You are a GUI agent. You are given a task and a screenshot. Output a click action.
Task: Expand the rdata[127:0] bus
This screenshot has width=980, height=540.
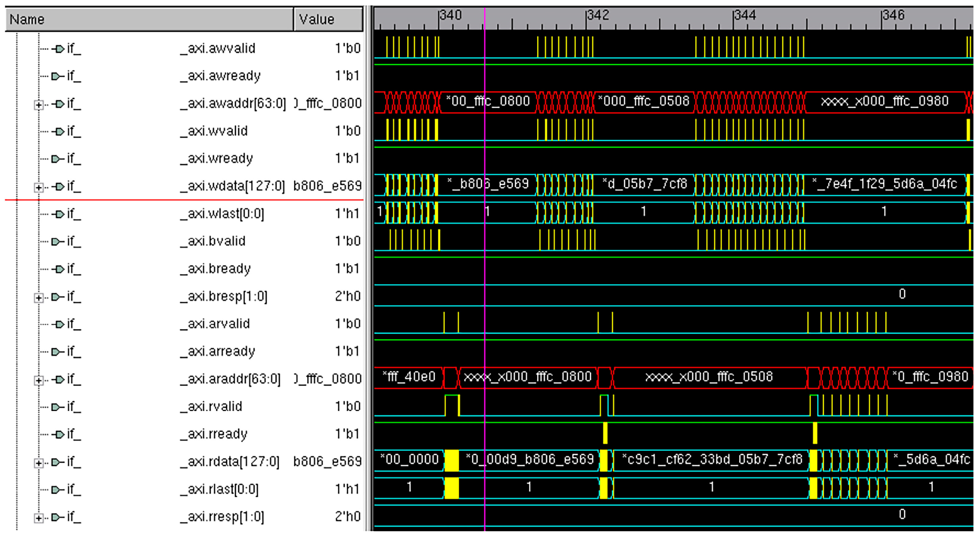(38, 462)
